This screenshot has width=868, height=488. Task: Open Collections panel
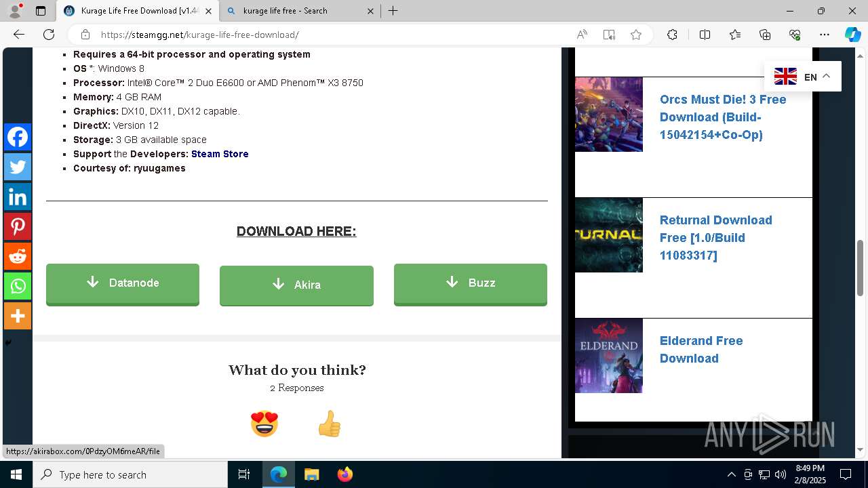[765, 35]
